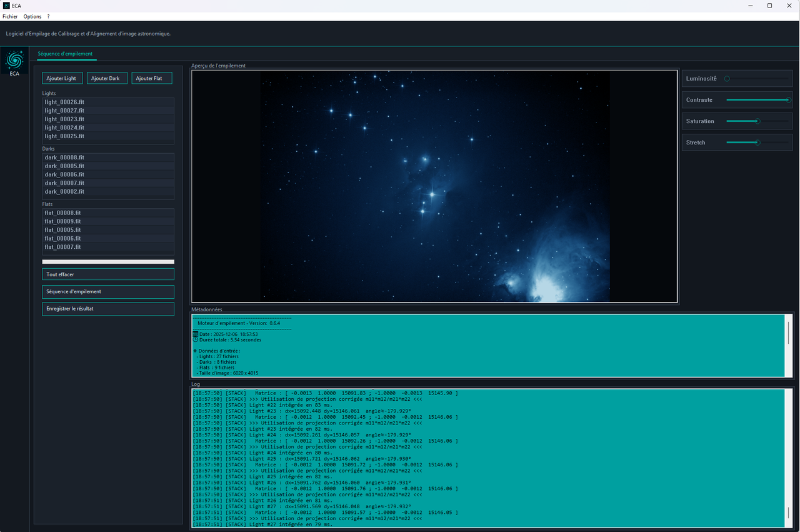Viewport: 800px width, 532px height.
Task: Open the Options menu
Action: (x=32, y=17)
